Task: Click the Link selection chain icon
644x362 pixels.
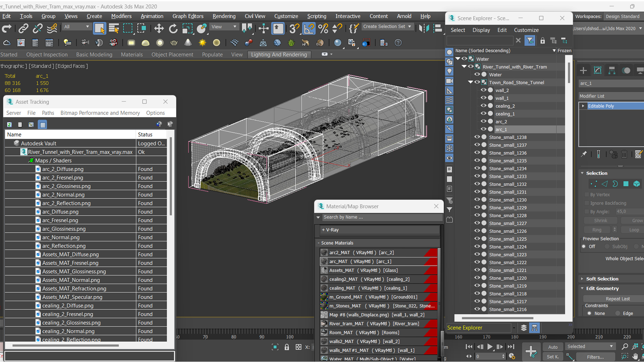Action: click(x=23, y=29)
